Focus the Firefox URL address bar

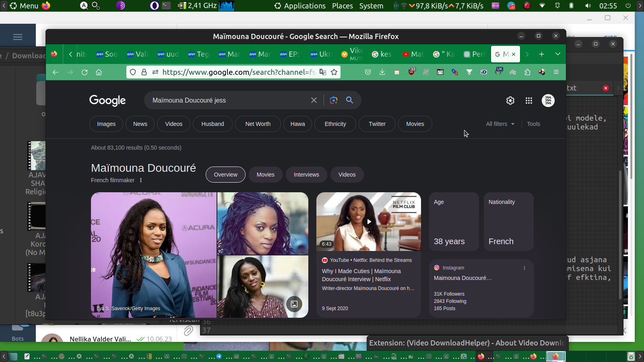click(x=239, y=72)
